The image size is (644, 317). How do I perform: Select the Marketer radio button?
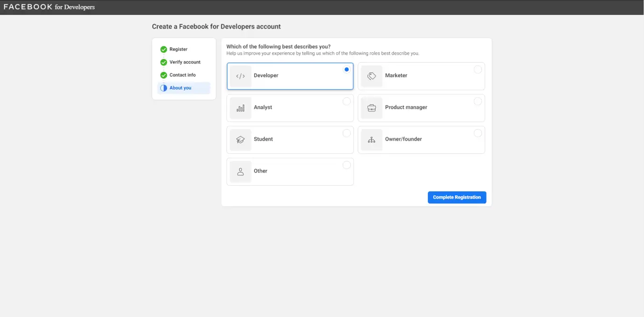[x=478, y=70]
